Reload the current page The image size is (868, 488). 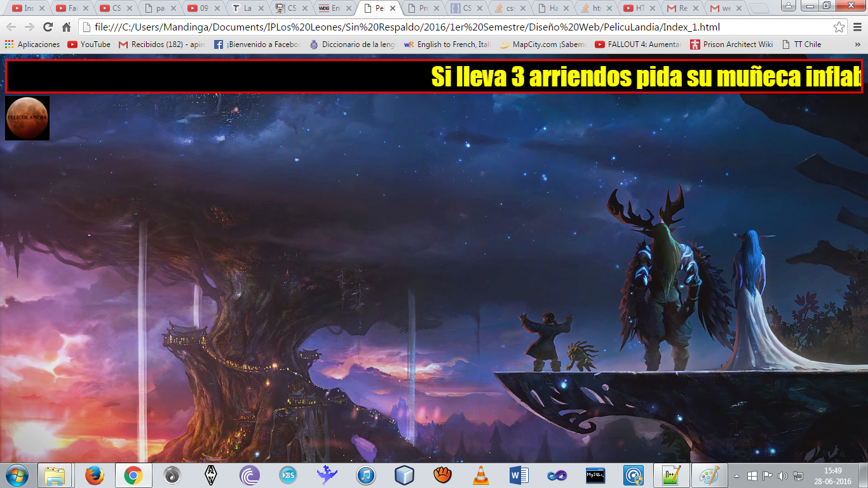coord(48,27)
